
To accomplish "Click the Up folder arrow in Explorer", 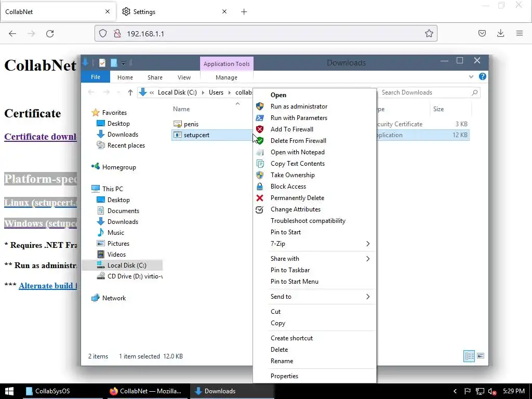I will tap(130, 92).
